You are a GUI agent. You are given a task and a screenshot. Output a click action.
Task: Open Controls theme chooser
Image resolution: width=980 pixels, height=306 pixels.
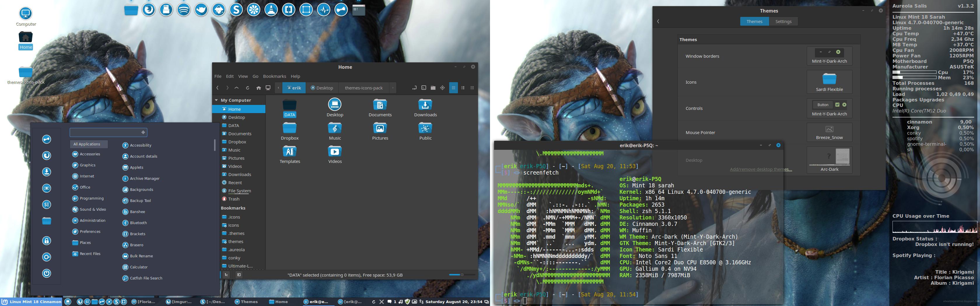[829, 108]
